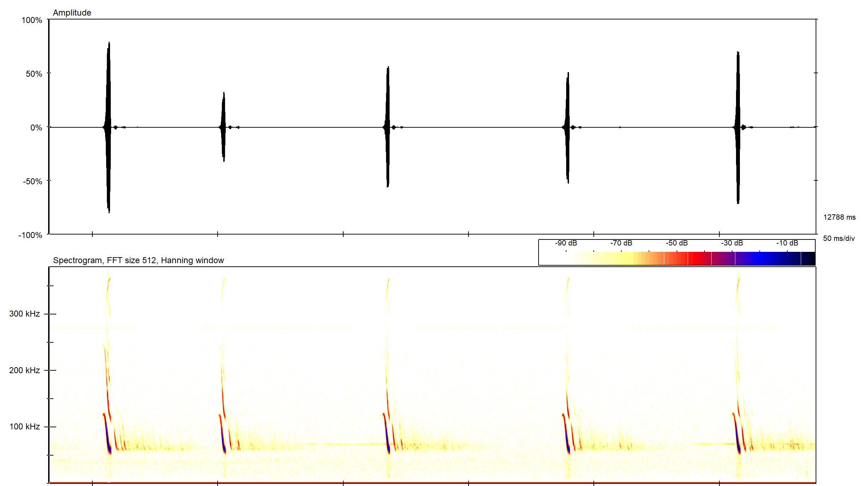Click the Spectrogram FFT size 512 title
The width and height of the screenshot is (868, 486).
138,260
